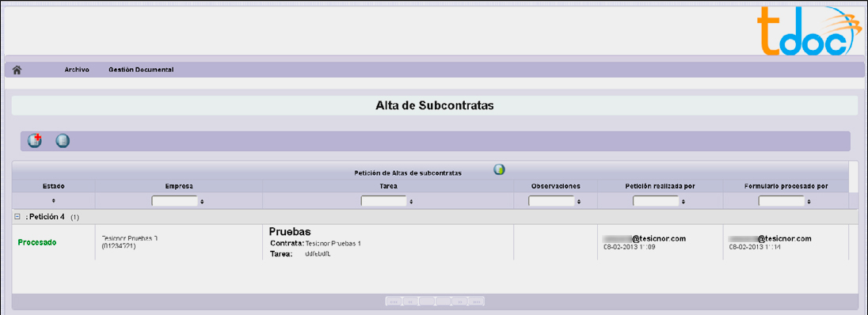Screen dimensions: 868x315
Task: Add a new subcontract request
Action: click(35, 141)
